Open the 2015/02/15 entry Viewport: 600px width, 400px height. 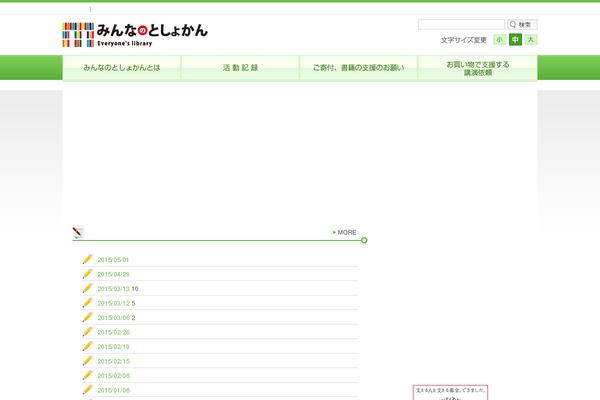114,362
